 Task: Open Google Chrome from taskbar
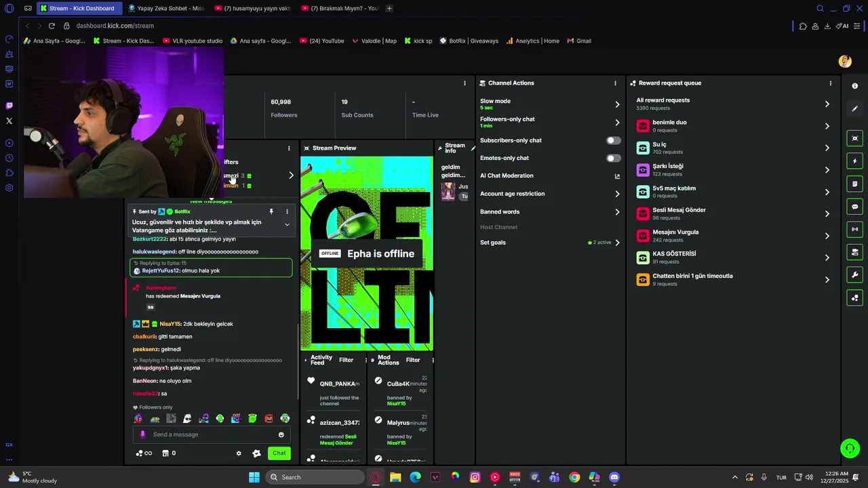574,477
